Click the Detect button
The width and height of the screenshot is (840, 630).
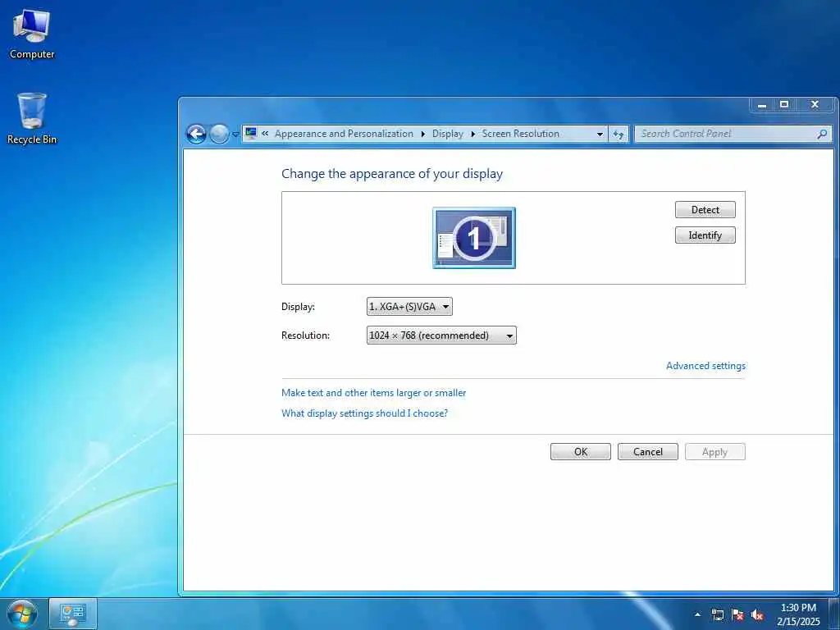point(705,210)
